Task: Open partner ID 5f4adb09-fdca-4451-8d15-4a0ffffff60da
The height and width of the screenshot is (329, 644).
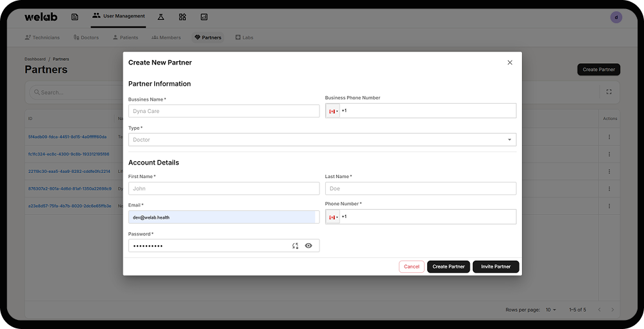Action: 67,137
